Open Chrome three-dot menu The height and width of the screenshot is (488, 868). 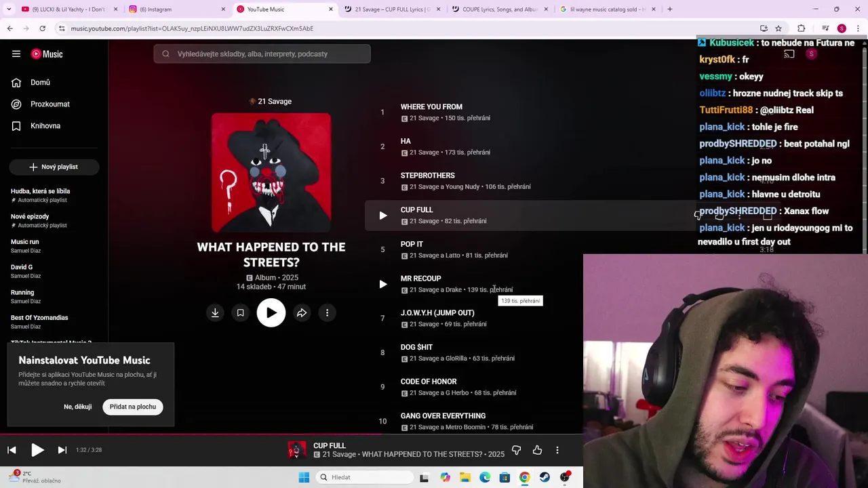[x=858, y=28]
